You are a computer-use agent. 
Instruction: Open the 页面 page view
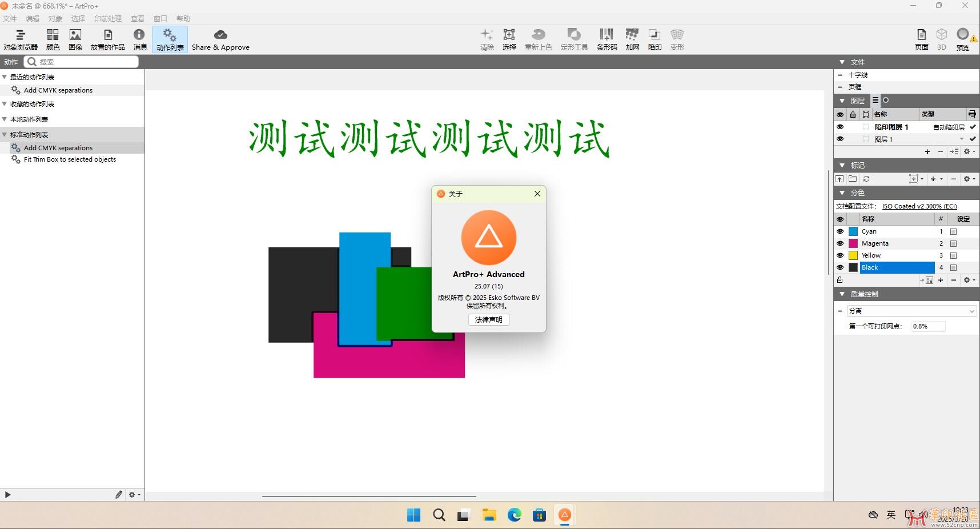[921, 40]
